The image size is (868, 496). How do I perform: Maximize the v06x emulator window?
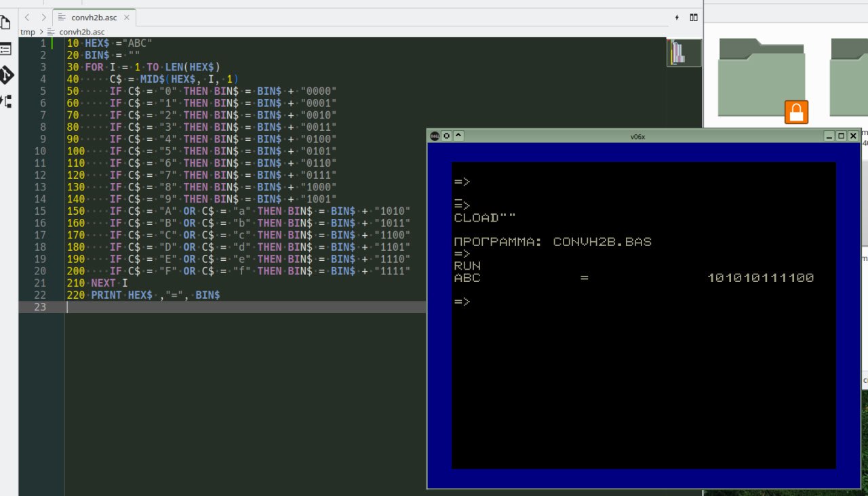click(841, 136)
